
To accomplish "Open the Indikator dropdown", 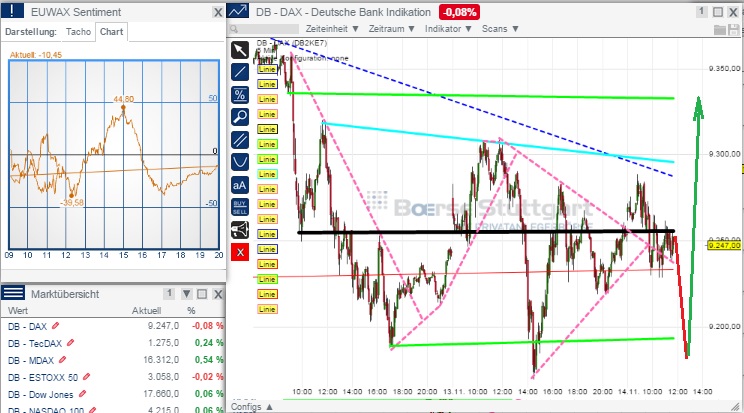I will pyautogui.click(x=448, y=29).
